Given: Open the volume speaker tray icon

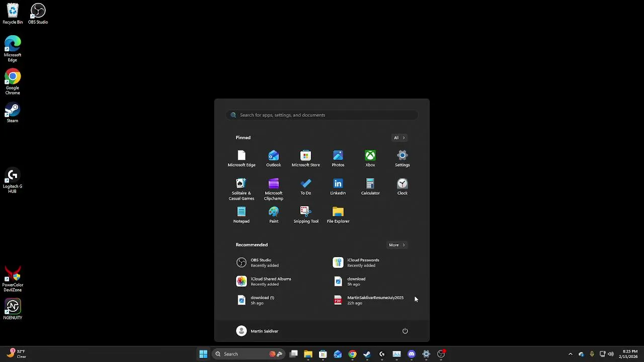Looking at the screenshot, I should (x=611, y=354).
